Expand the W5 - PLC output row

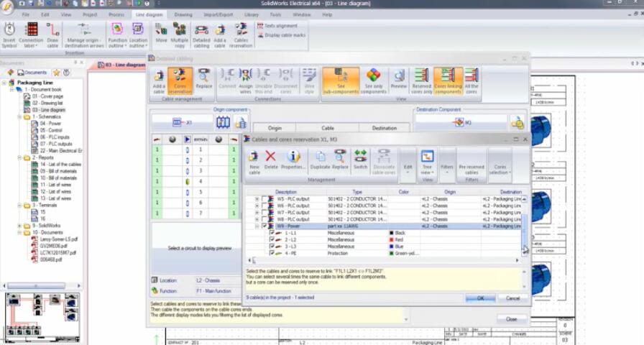click(x=257, y=199)
